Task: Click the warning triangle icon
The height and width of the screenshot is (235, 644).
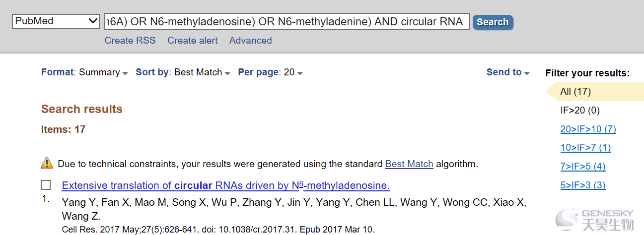Action: pos(47,163)
